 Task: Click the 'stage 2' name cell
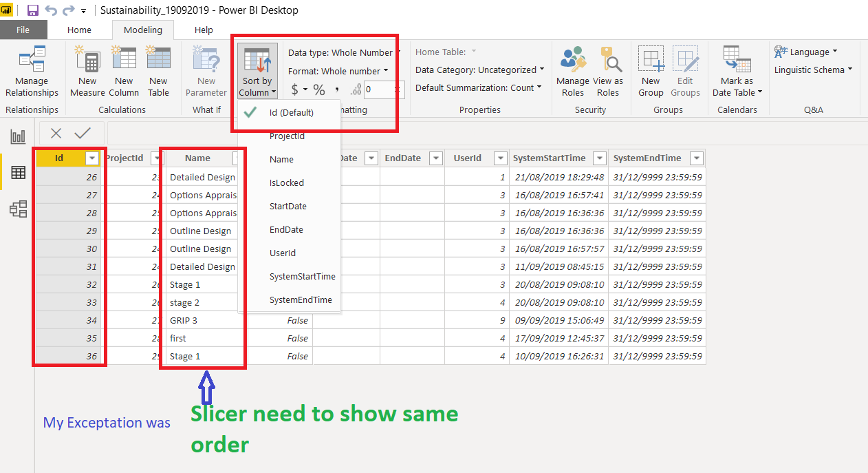(x=203, y=302)
